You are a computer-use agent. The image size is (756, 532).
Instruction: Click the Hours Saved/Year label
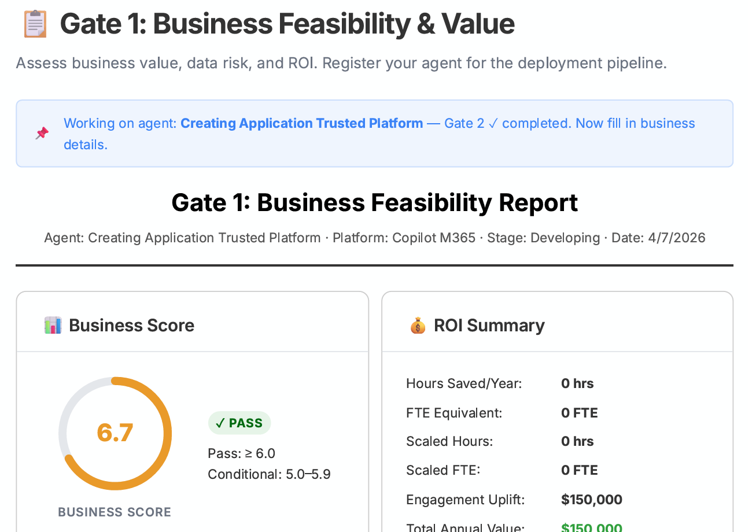tap(464, 383)
